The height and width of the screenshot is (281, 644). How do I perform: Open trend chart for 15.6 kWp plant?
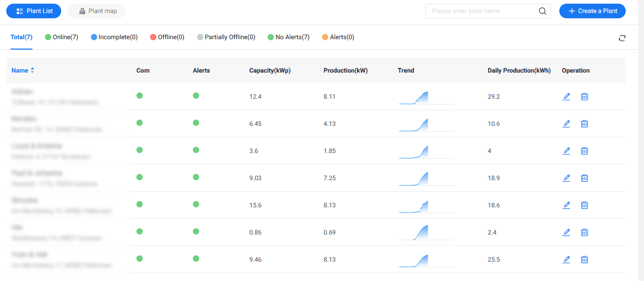tap(426, 206)
